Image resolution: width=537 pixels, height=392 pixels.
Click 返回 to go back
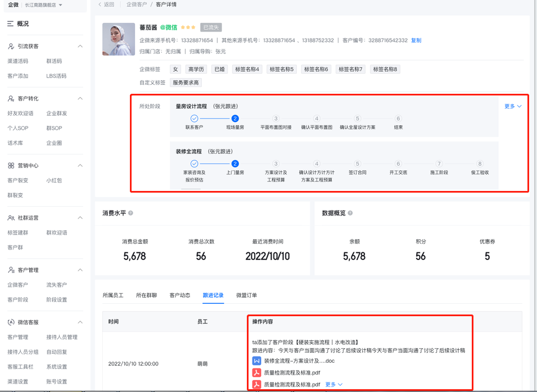(x=106, y=4)
